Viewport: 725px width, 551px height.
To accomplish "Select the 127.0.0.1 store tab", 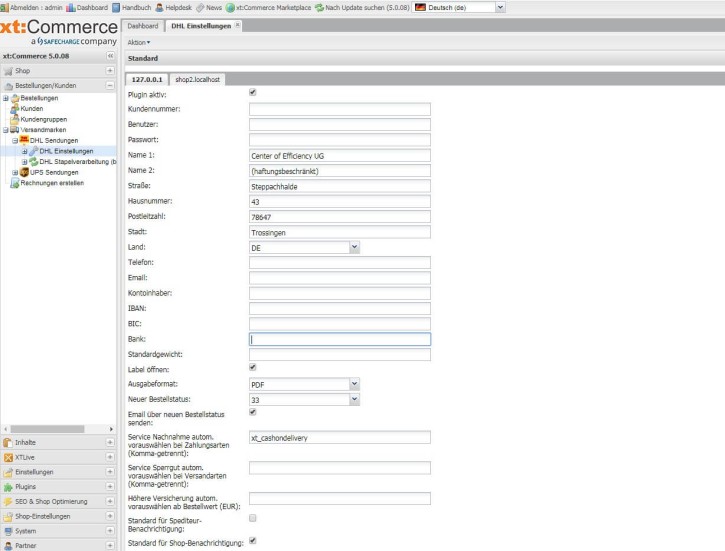I will 147,80.
